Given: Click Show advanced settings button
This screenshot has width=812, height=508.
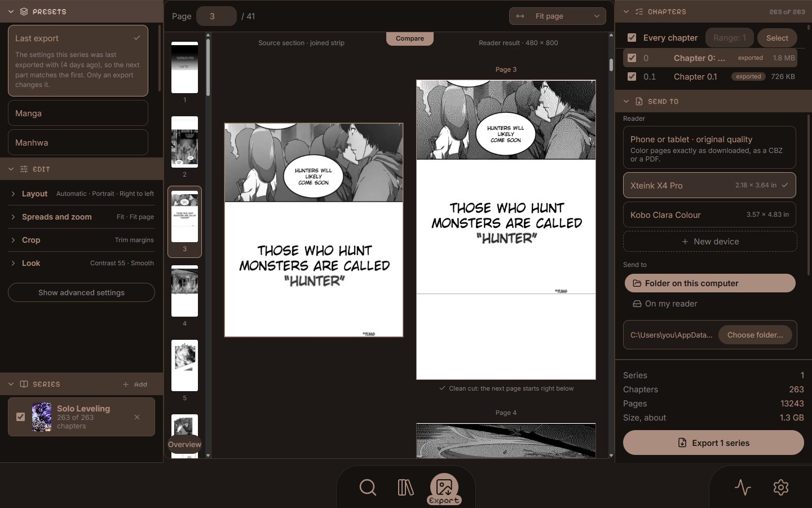Looking at the screenshot, I should 81,292.
